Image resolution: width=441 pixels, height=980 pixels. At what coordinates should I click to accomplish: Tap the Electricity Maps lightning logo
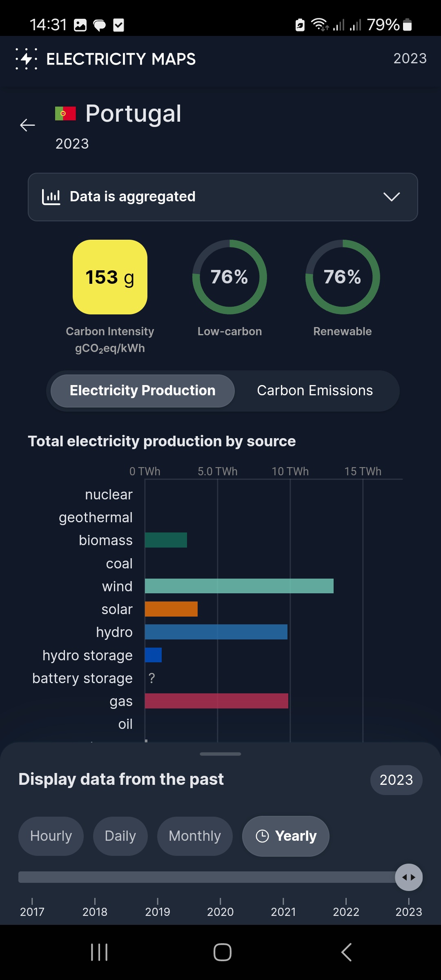coord(27,59)
